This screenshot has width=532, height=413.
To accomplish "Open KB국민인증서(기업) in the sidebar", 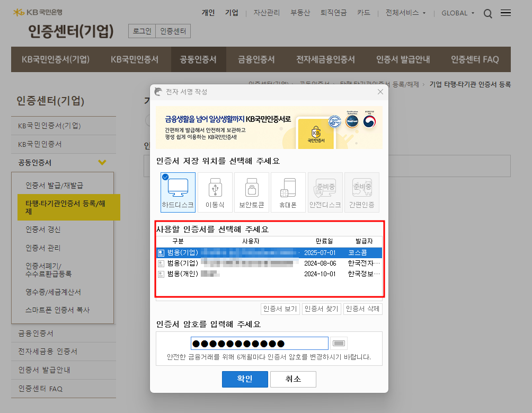I will pyautogui.click(x=64, y=126).
